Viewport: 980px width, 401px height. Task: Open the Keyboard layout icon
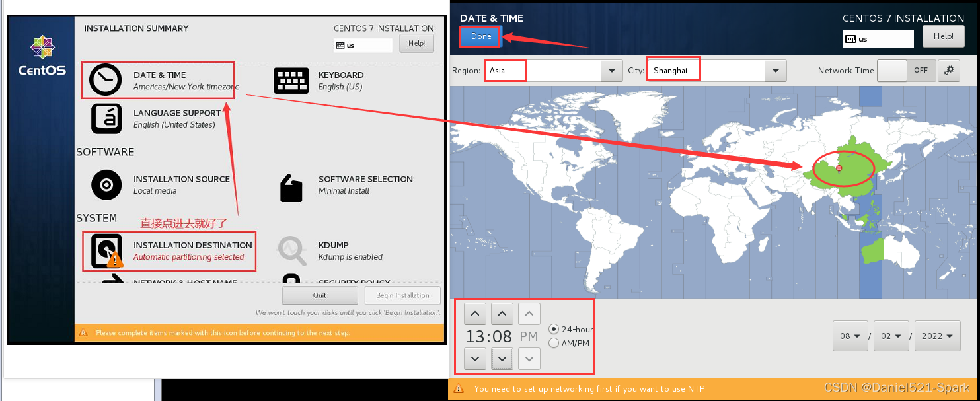click(x=291, y=81)
